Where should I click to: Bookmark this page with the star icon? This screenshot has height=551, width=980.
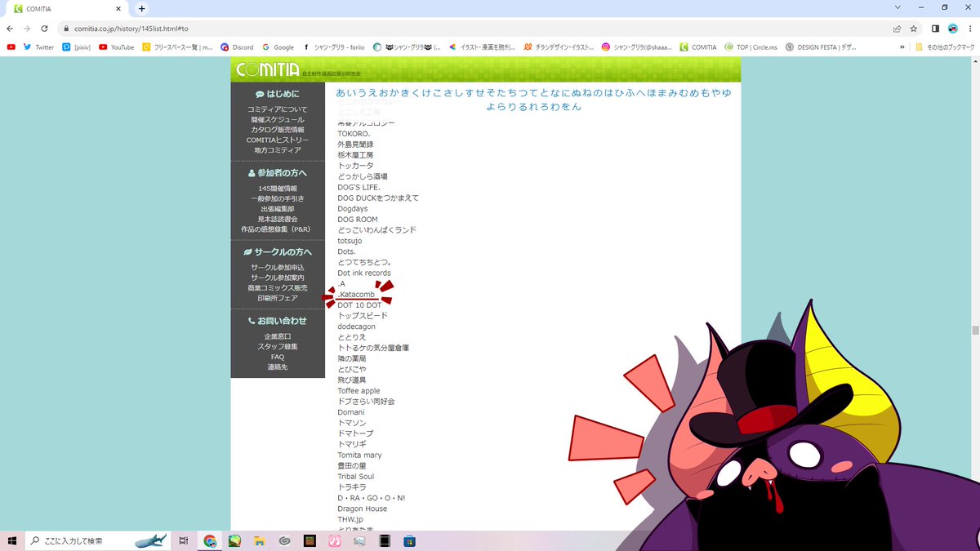point(915,28)
